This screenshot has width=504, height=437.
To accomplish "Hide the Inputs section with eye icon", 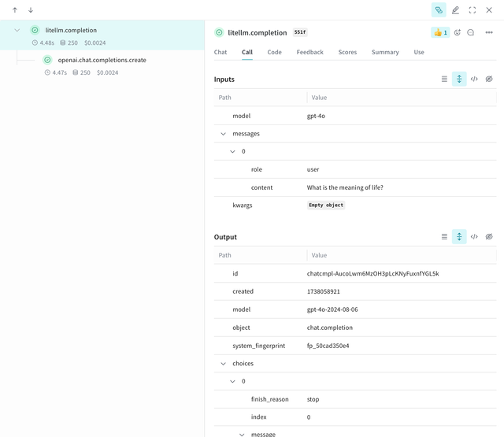I will [x=489, y=80].
